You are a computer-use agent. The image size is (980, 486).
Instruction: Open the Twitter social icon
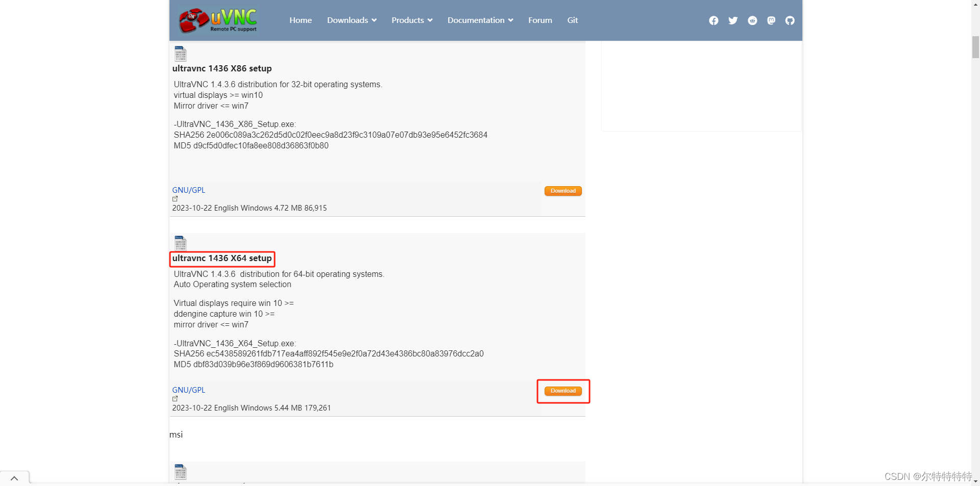point(732,20)
